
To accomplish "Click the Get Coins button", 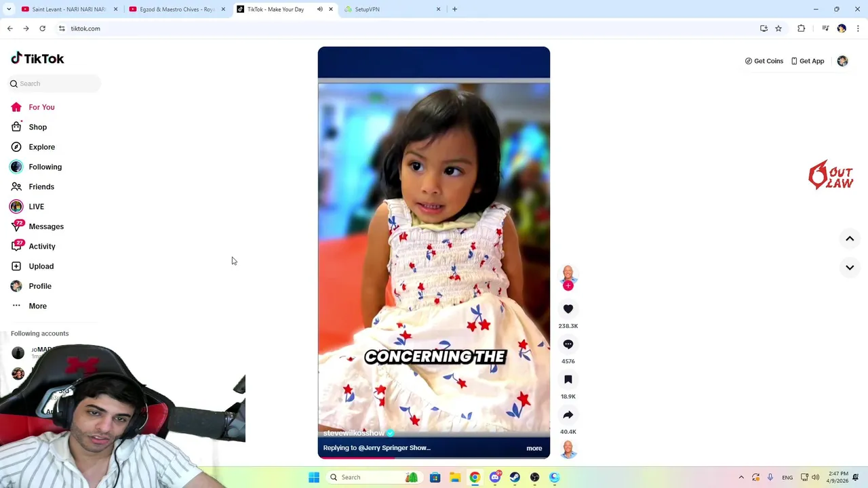I will click(x=764, y=61).
